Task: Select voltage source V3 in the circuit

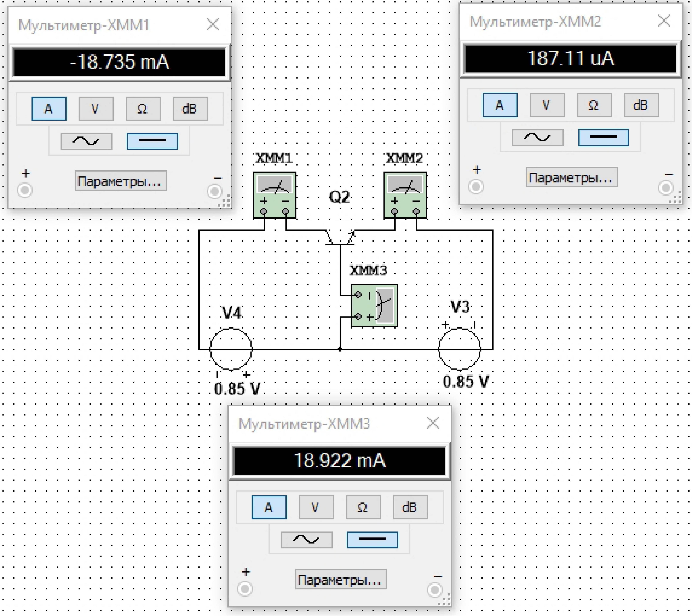Action: tap(459, 349)
